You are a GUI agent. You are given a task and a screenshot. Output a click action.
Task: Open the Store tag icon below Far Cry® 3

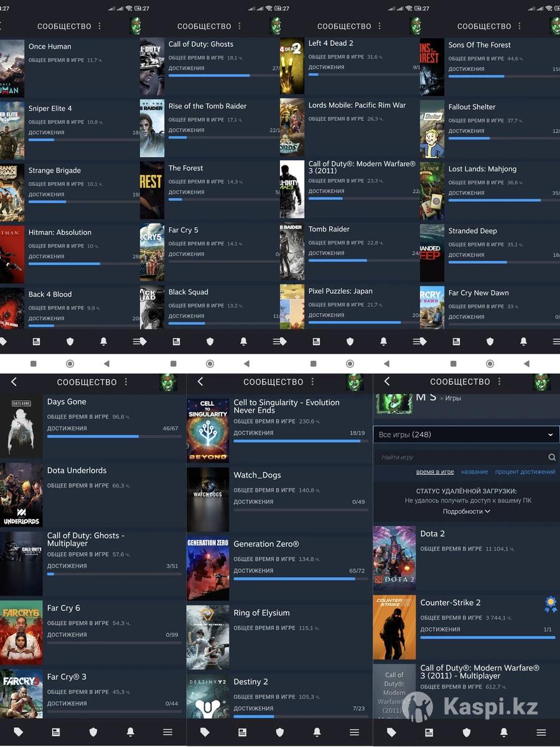pos(19,732)
